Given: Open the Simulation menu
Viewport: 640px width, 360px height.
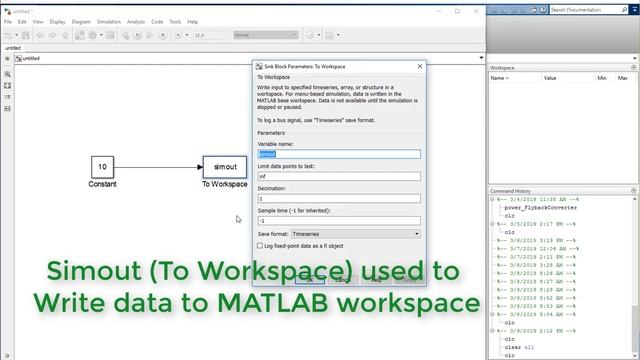Looking at the screenshot, I should (109, 22).
